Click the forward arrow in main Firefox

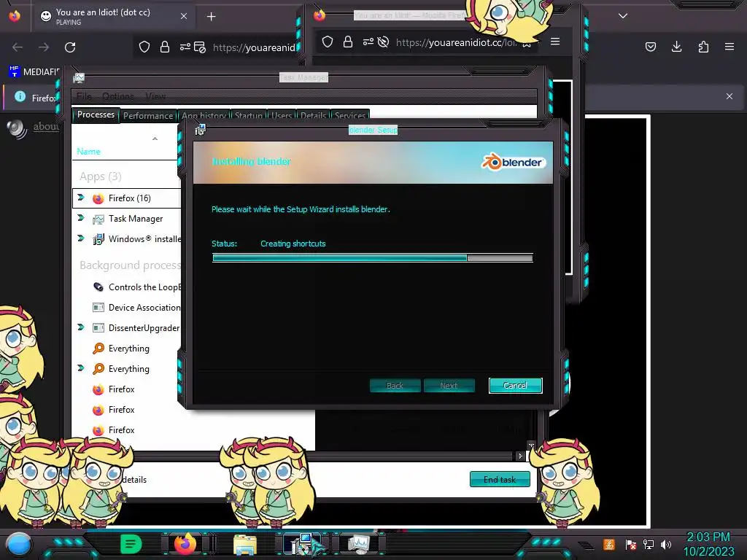coord(44,47)
